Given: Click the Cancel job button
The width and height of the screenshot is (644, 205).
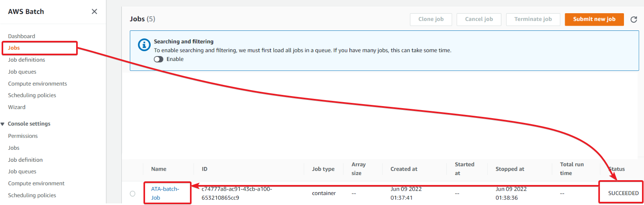Looking at the screenshot, I should pyautogui.click(x=479, y=19).
